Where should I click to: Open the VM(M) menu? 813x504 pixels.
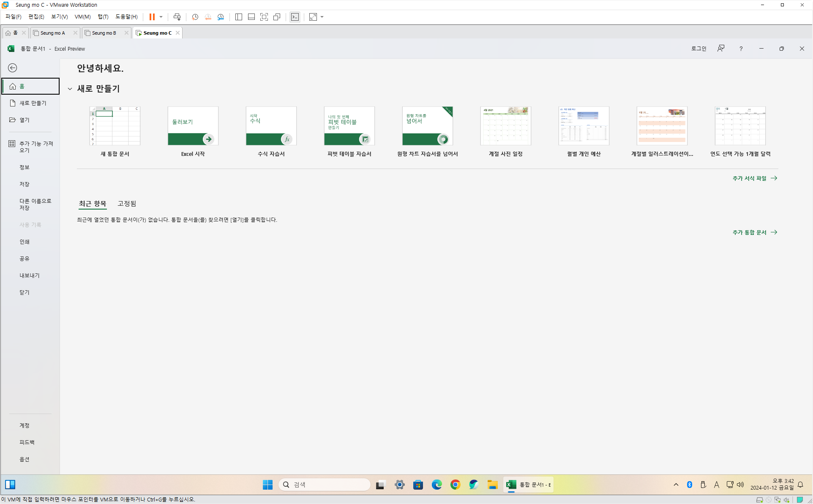[82, 17]
